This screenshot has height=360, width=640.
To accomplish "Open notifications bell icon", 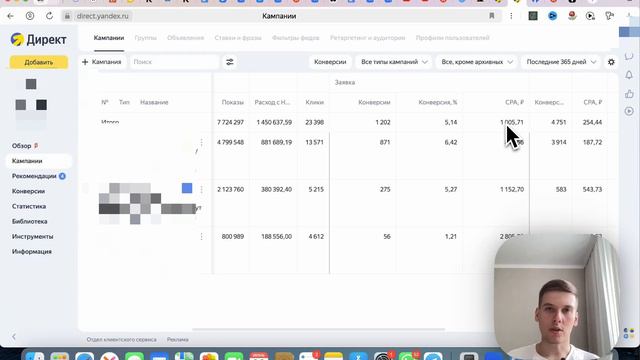I will point(629,75).
